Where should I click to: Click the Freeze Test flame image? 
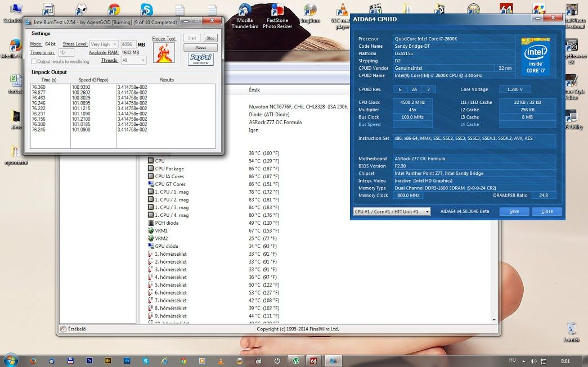coord(164,52)
